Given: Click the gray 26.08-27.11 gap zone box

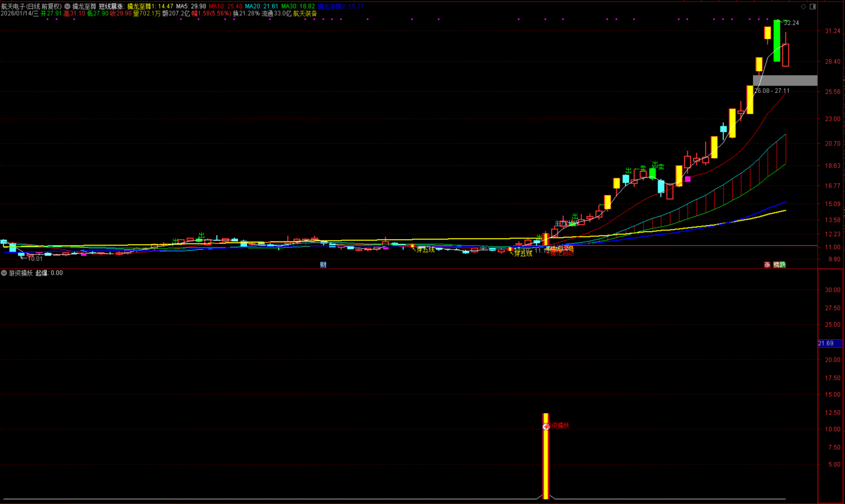Looking at the screenshot, I should [x=785, y=80].
